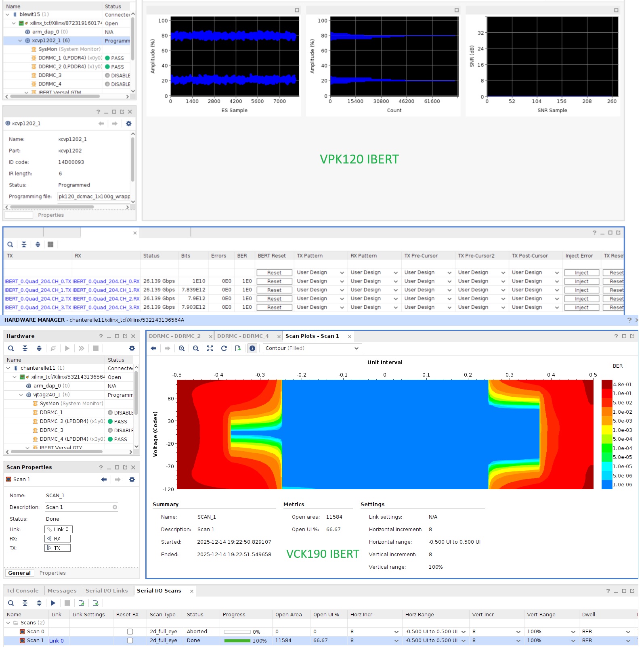Enable Reset RX checkbox for Scan 1
The image size is (644, 647).
(x=130, y=641)
